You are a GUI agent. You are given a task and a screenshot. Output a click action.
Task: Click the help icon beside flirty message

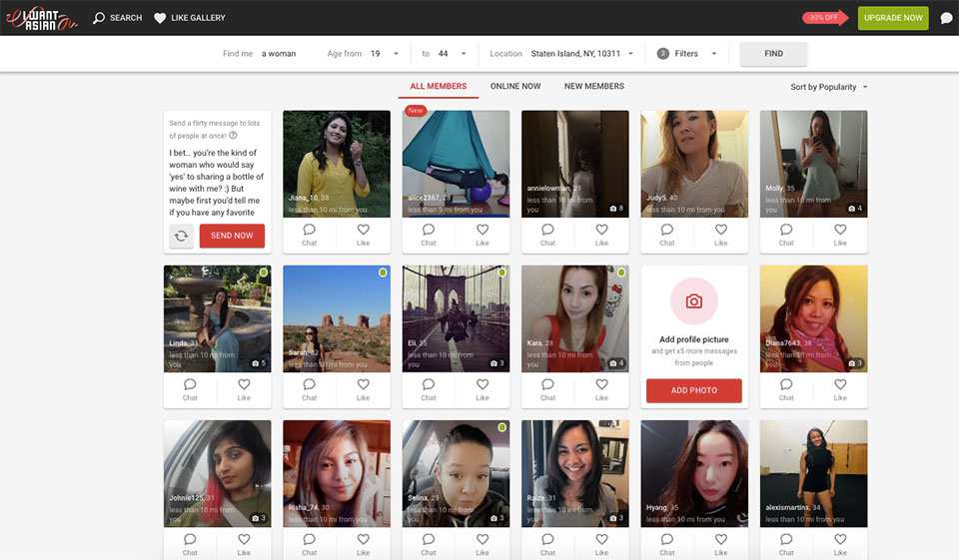pyautogui.click(x=233, y=135)
